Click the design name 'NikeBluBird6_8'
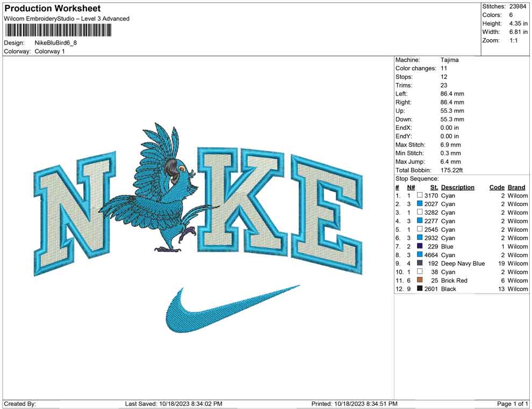Image resolution: width=532 pixels, height=409 pixels. pyautogui.click(x=56, y=43)
